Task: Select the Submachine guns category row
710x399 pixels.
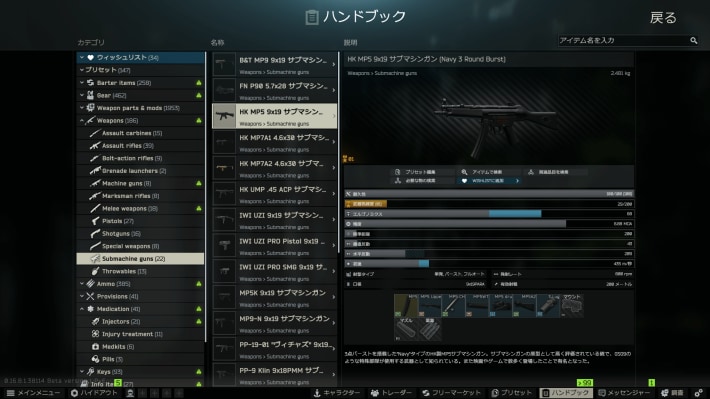Action: 140,259
